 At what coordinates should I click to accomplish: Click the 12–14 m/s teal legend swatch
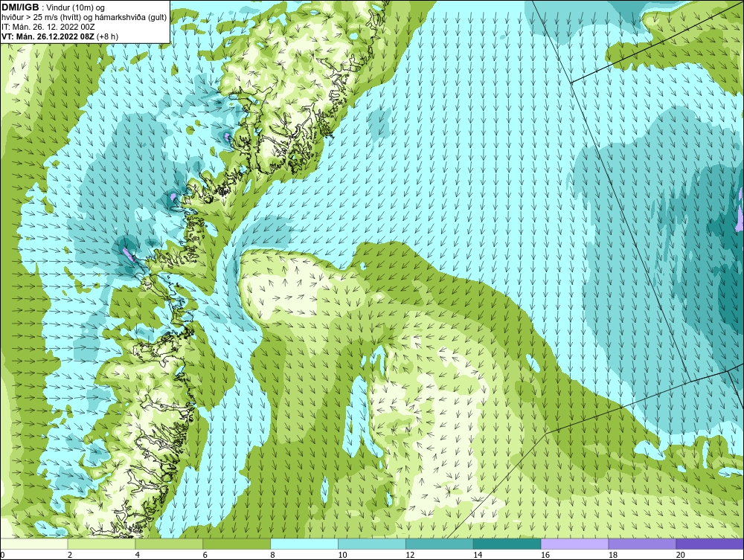pos(440,544)
